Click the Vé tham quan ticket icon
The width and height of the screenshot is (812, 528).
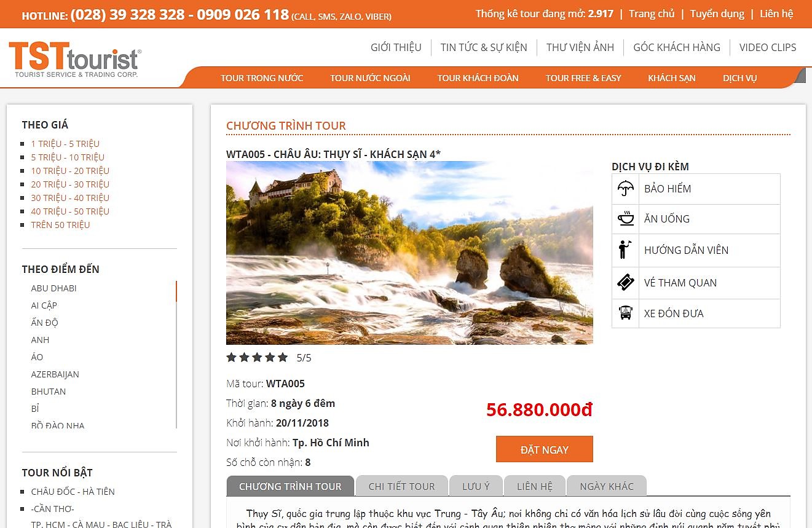point(625,282)
